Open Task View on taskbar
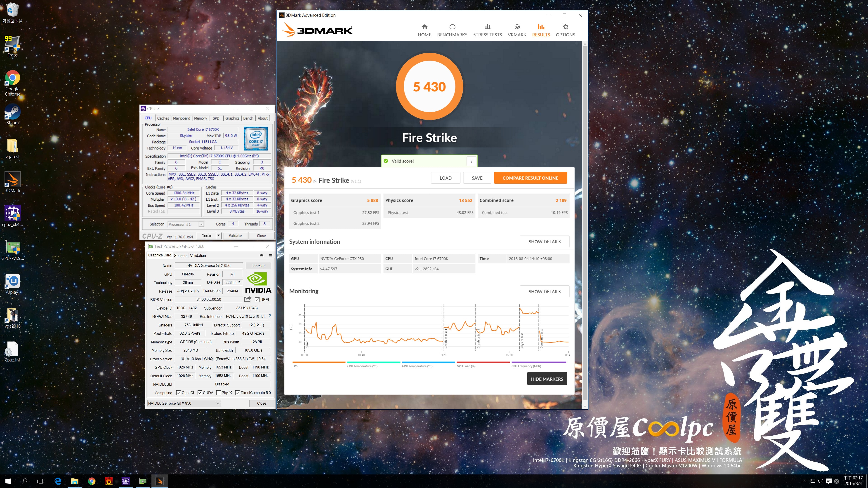The image size is (868, 488). 40,481
